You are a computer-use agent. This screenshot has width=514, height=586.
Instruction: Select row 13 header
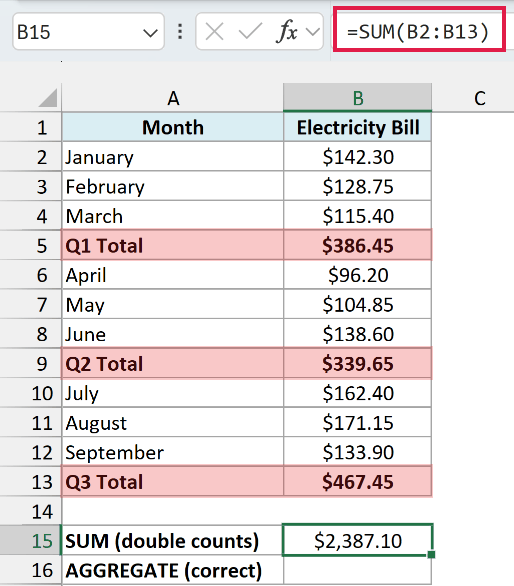pos(31,482)
